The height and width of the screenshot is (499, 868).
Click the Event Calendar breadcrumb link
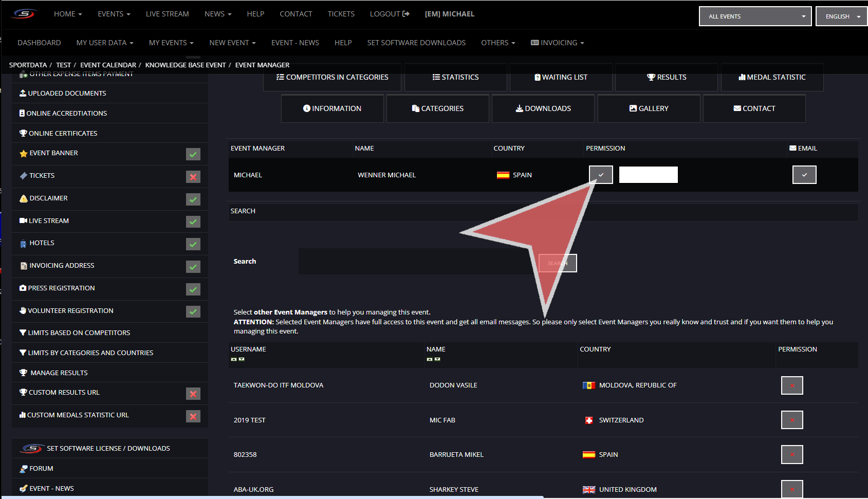tap(108, 65)
